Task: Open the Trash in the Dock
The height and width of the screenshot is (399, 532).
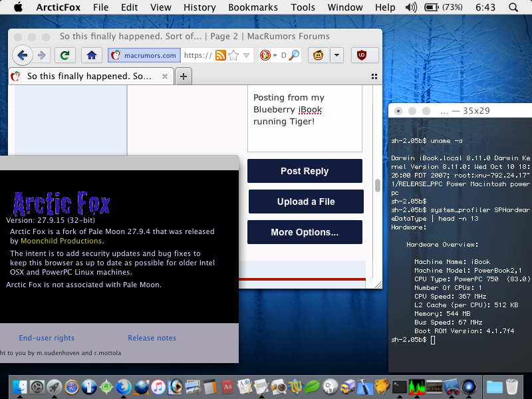Action: click(x=511, y=387)
